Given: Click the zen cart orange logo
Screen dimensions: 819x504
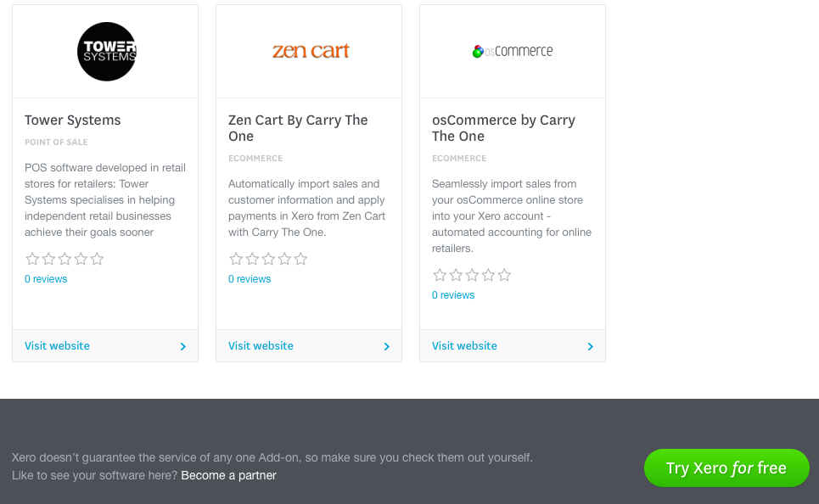Looking at the screenshot, I should pyautogui.click(x=311, y=51).
